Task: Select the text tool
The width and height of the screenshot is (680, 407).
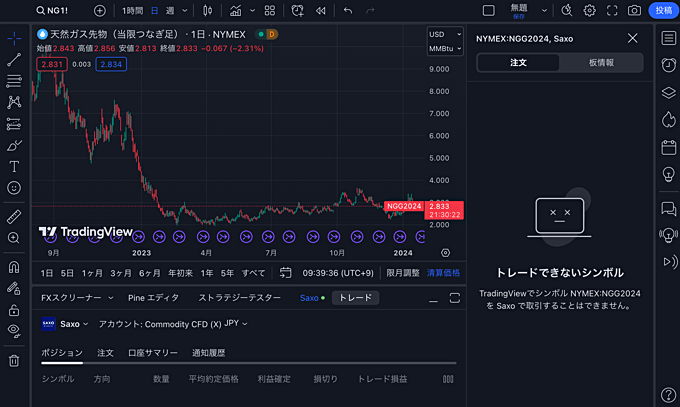Action: (14, 167)
